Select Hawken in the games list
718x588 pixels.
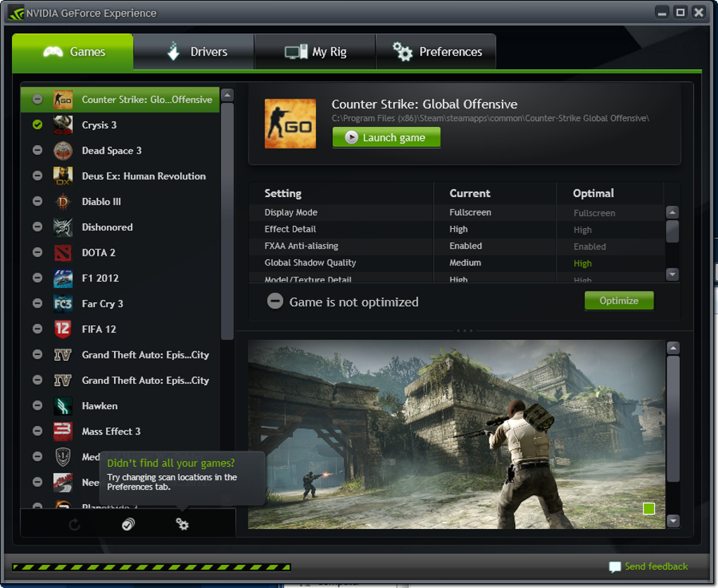(x=120, y=406)
